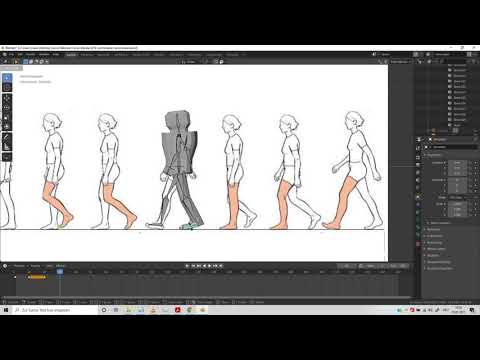Select the Measure ruler tool

coord(7,146)
